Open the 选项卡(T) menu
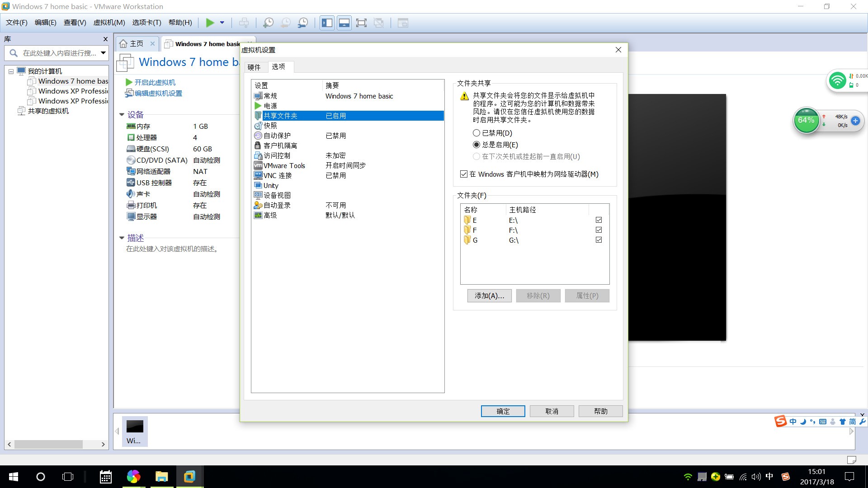 pyautogui.click(x=147, y=23)
